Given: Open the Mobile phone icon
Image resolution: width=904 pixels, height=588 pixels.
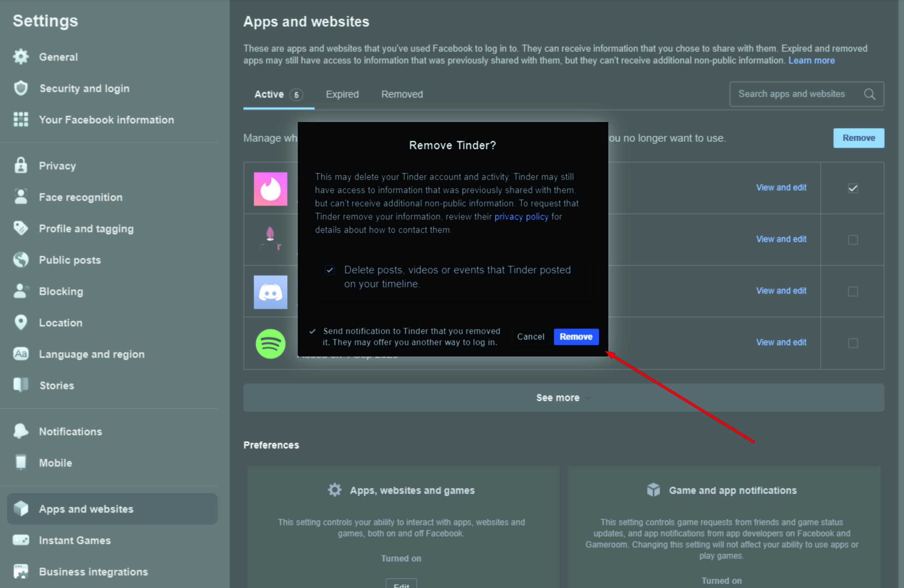Looking at the screenshot, I should pyautogui.click(x=21, y=462).
